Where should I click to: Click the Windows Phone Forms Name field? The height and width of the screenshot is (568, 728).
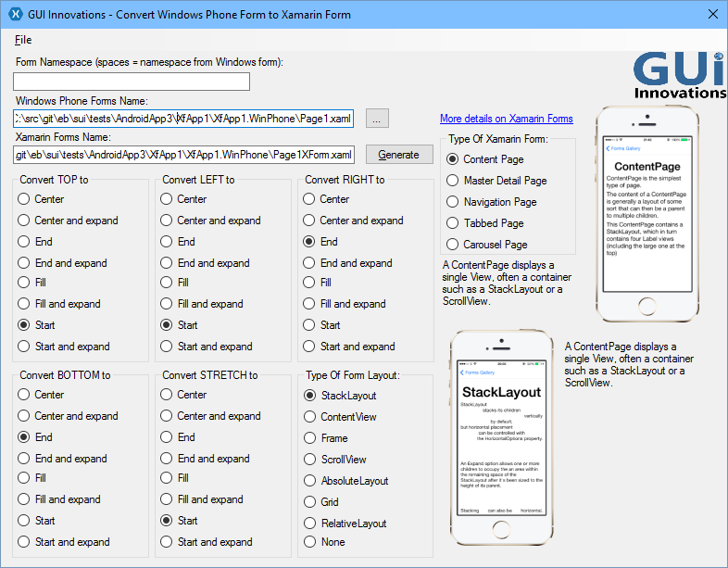point(183,119)
